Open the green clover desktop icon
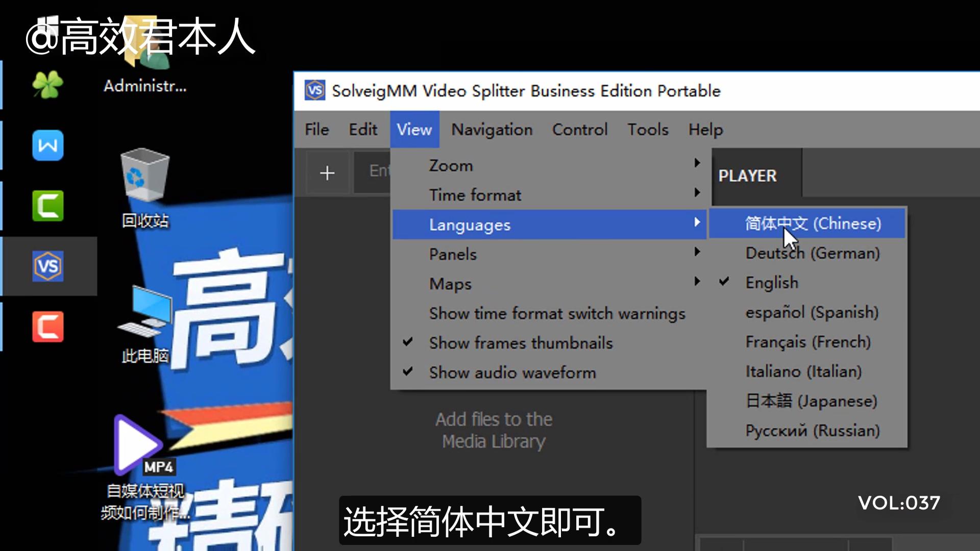The height and width of the screenshot is (551, 980). click(48, 85)
